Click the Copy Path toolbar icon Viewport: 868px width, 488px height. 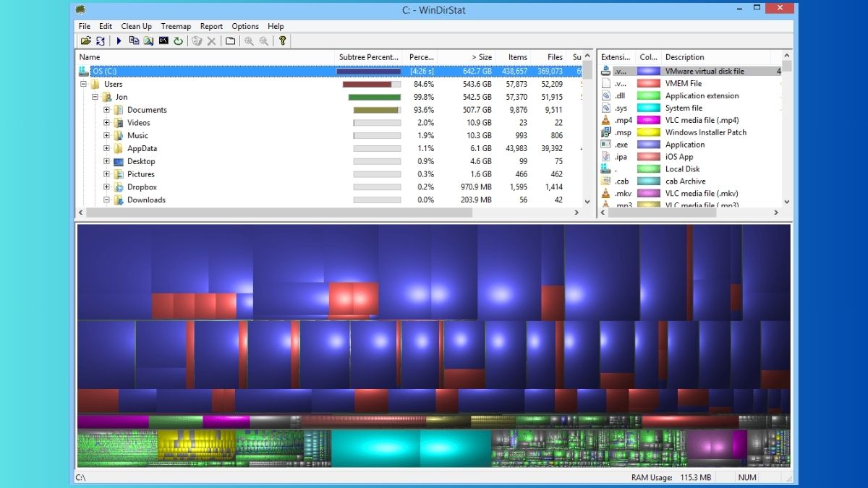coord(134,41)
